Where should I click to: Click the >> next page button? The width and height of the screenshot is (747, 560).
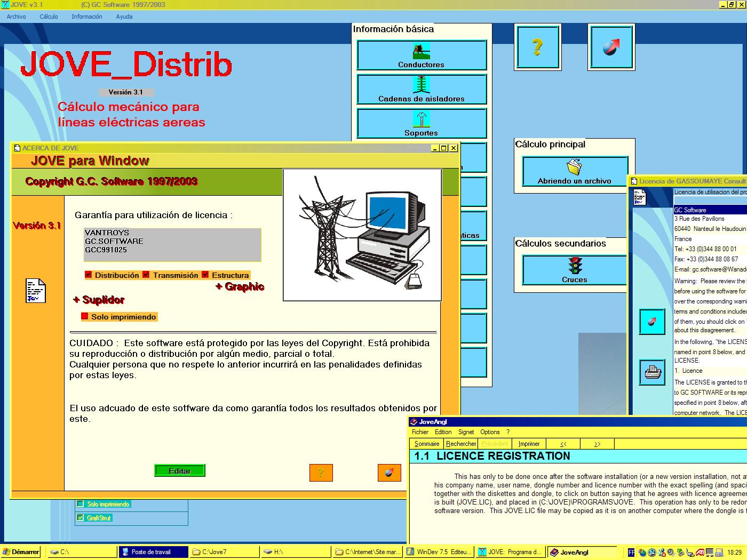pos(597,444)
